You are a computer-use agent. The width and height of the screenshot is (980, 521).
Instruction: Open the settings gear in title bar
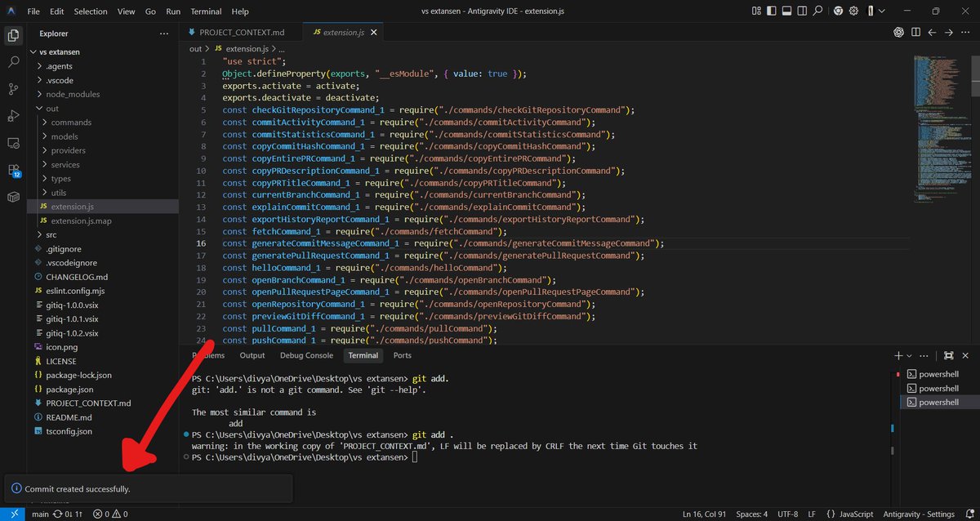coord(854,11)
